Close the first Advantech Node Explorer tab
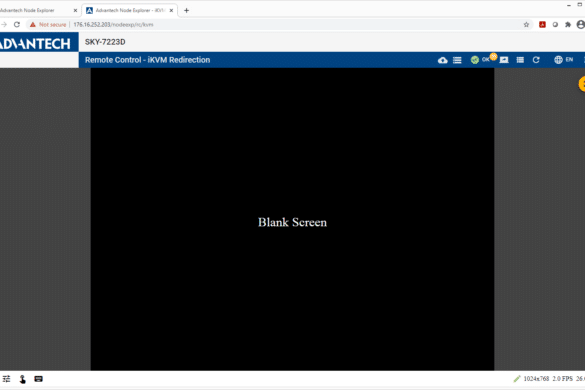The image size is (585, 390). [x=75, y=10]
